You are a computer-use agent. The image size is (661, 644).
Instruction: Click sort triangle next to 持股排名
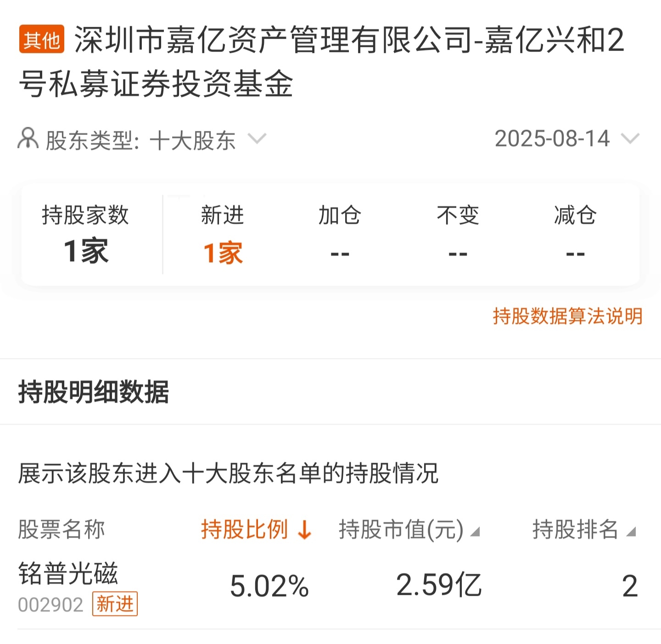[x=631, y=532]
